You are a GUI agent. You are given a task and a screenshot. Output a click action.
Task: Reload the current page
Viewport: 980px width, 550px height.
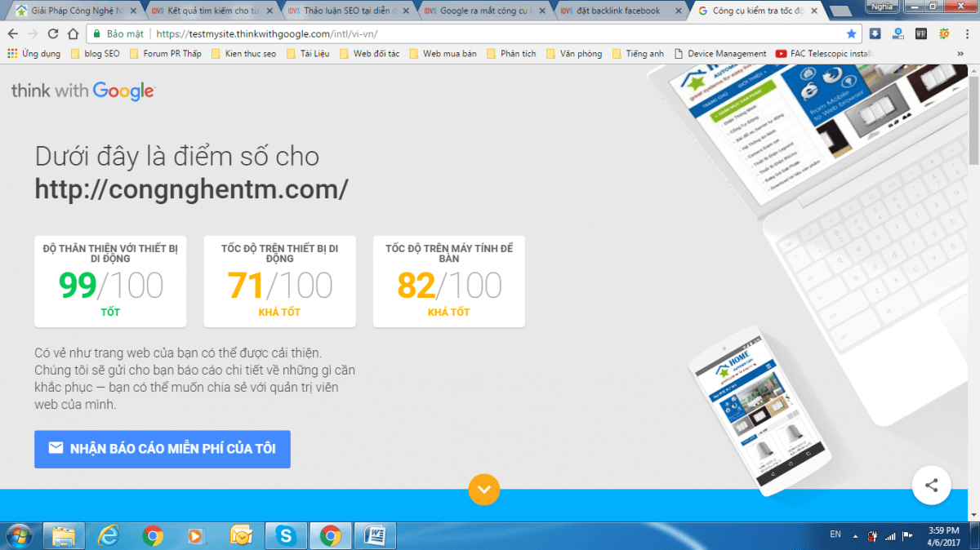53,34
